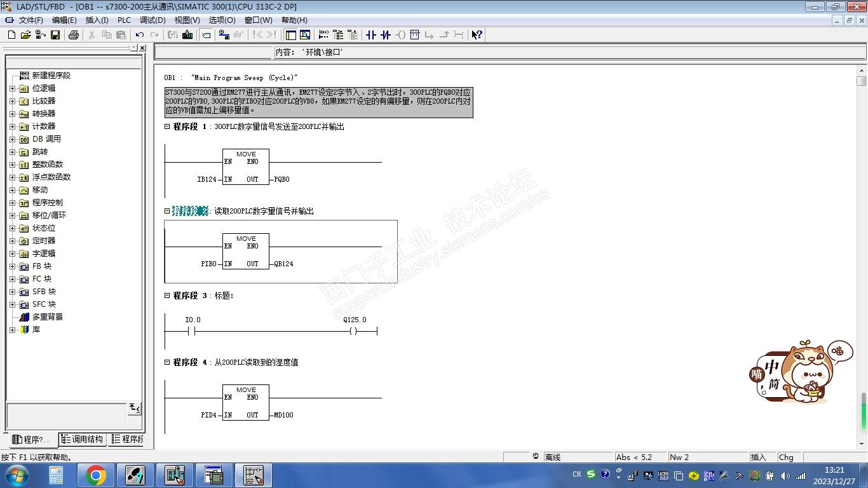Click the Print toolbar icon
868x488 pixels.
pos(74,35)
